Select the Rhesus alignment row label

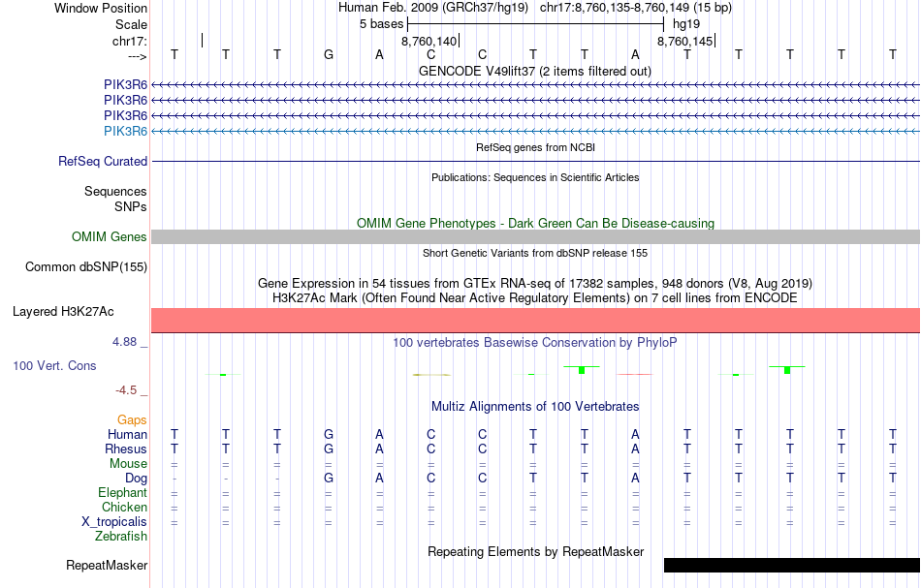coord(126,449)
